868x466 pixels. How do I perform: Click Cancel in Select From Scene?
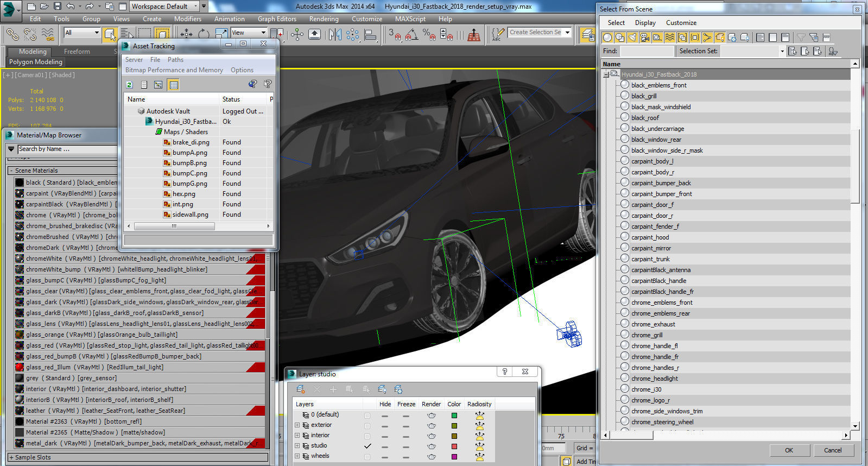[x=833, y=450]
